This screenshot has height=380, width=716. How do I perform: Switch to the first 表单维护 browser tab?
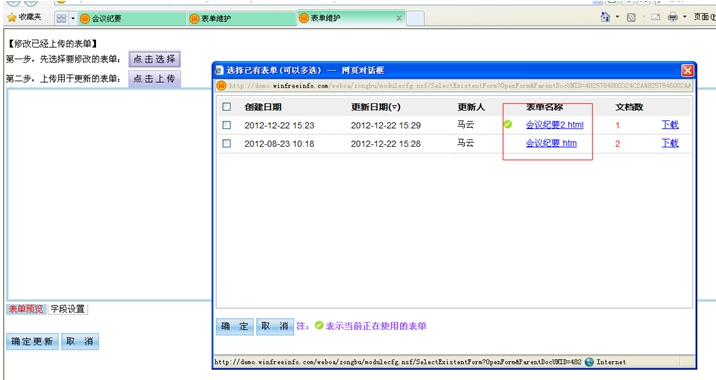point(242,18)
